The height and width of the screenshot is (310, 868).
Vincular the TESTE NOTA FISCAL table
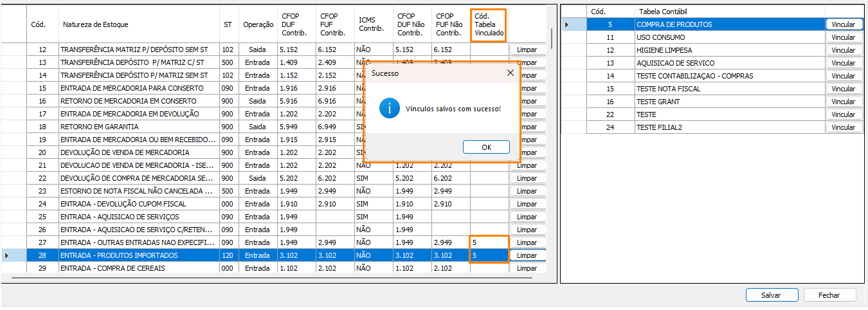tap(844, 89)
